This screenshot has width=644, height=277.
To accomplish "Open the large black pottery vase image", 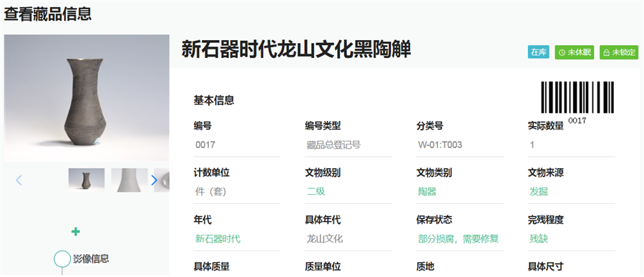I will tap(87, 98).
